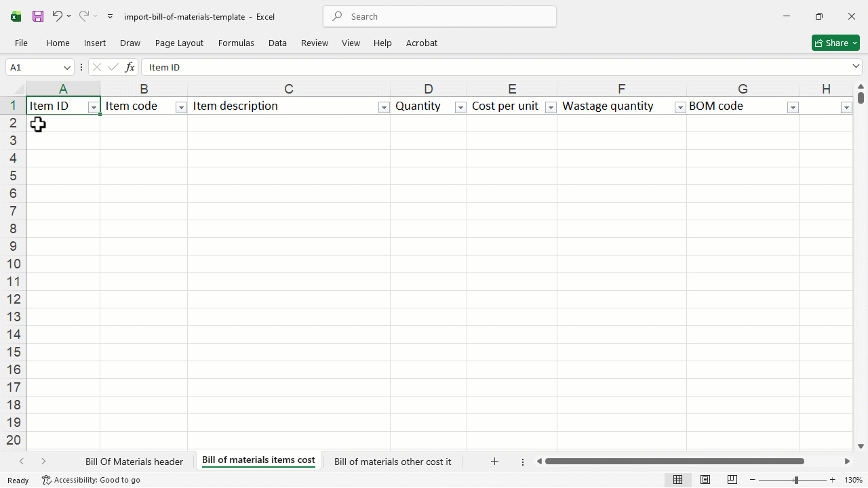Image resolution: width=868 pixels, height=488 pixels.
Task: Click the Cancel X formula bar icon
Action: pos(97,67)
